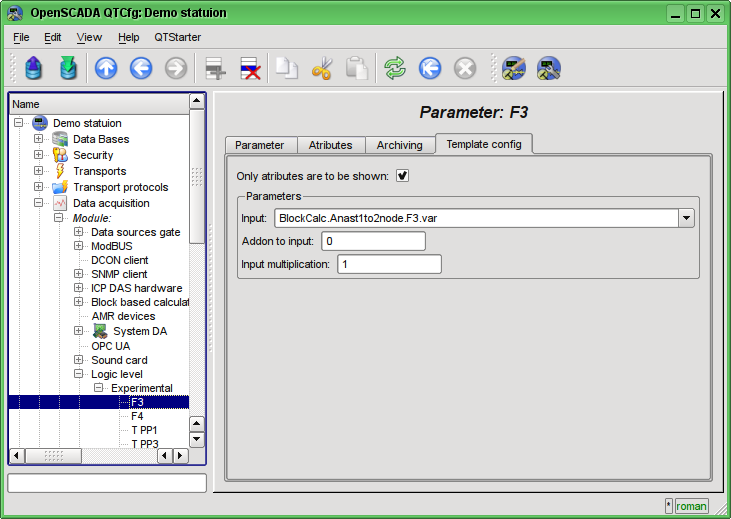The image size is (731, 519).
Task: Click the load from database toolbar icon
Action: (33, 68)
